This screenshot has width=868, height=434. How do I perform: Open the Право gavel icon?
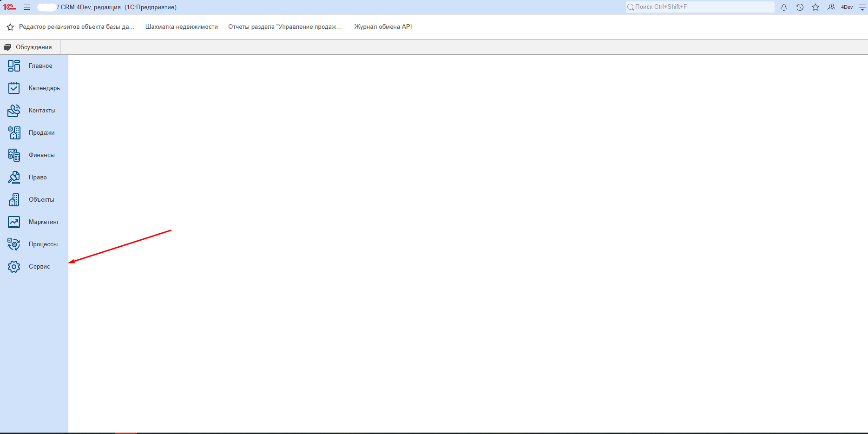click(14, 178)
